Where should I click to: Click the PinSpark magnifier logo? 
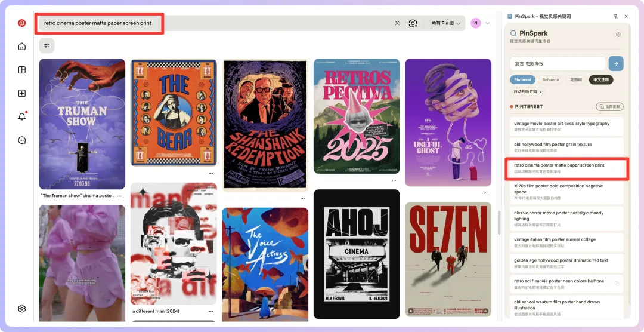click(513, 33)
